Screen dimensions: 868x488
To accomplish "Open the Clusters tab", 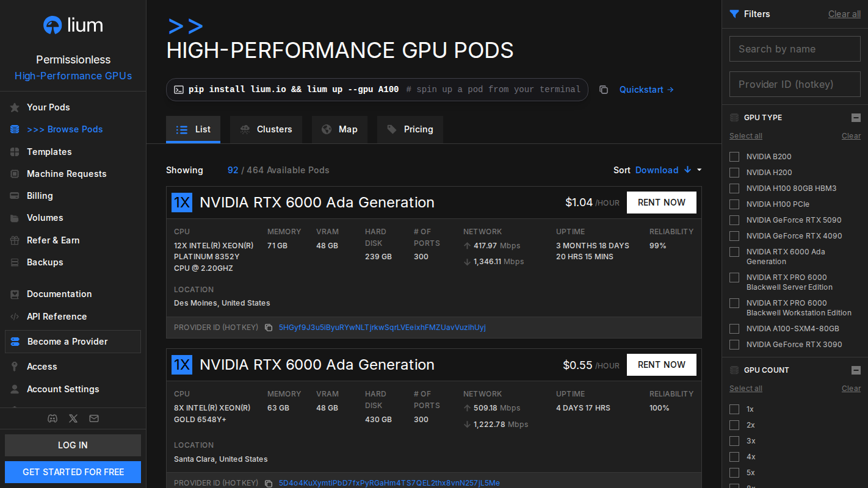I will (266, 129).
